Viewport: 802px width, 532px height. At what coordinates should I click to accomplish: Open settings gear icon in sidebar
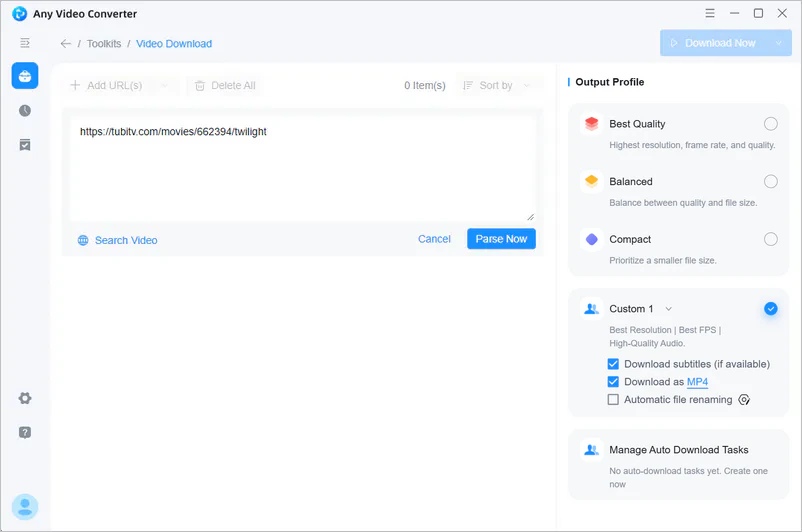[x=25, y=398]
